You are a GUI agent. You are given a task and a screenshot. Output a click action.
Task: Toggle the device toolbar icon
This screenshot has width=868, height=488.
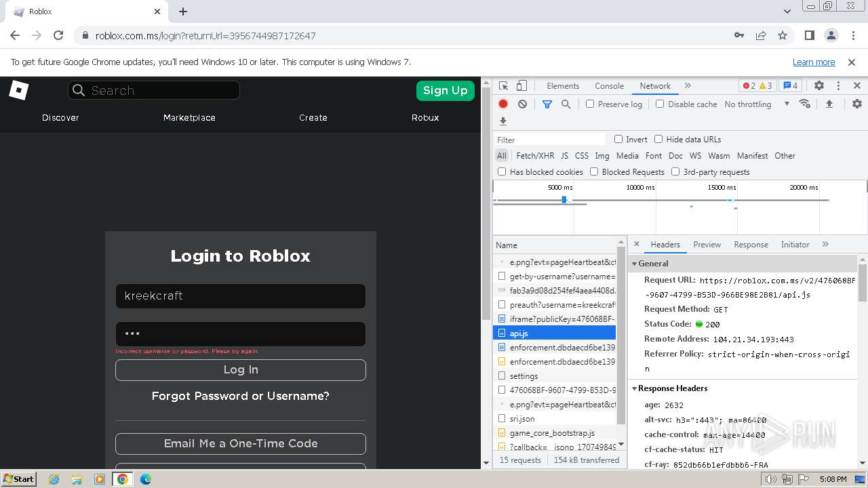click(x=521, y=86)
